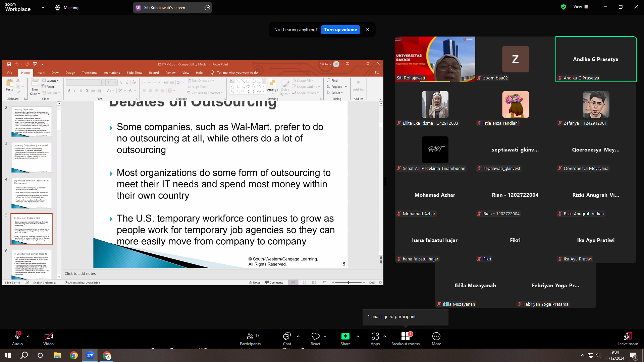The width and height of the screenshot is (644, 362).
Task: Expand audio options arrow next to Audio
Action: 28,336
